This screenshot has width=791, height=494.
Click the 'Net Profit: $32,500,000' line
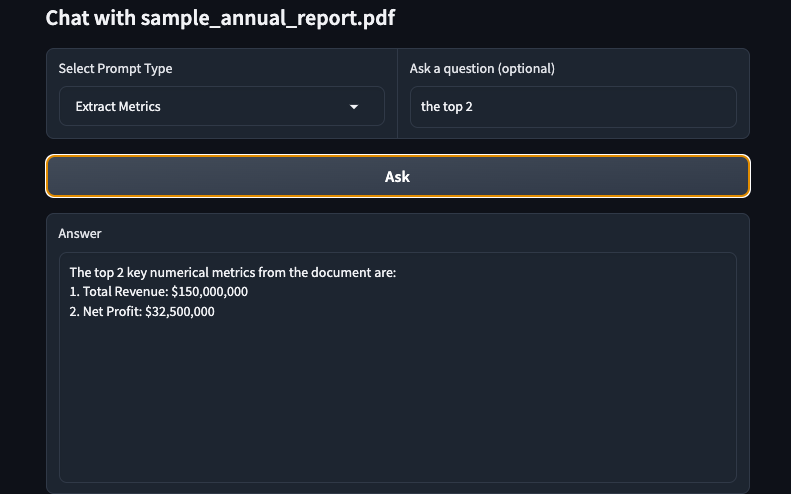pyautogui.click(x=142, y=311)
